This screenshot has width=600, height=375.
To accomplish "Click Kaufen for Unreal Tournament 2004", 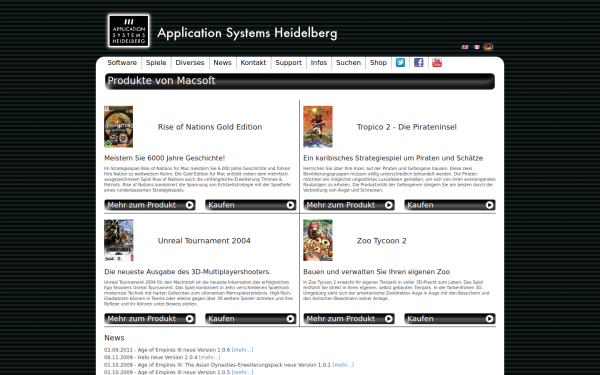I will click(251, 319).
